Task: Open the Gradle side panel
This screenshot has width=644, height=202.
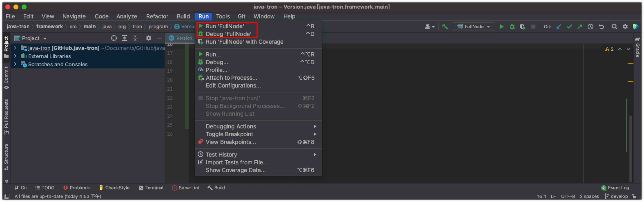Action: (638, 47)
